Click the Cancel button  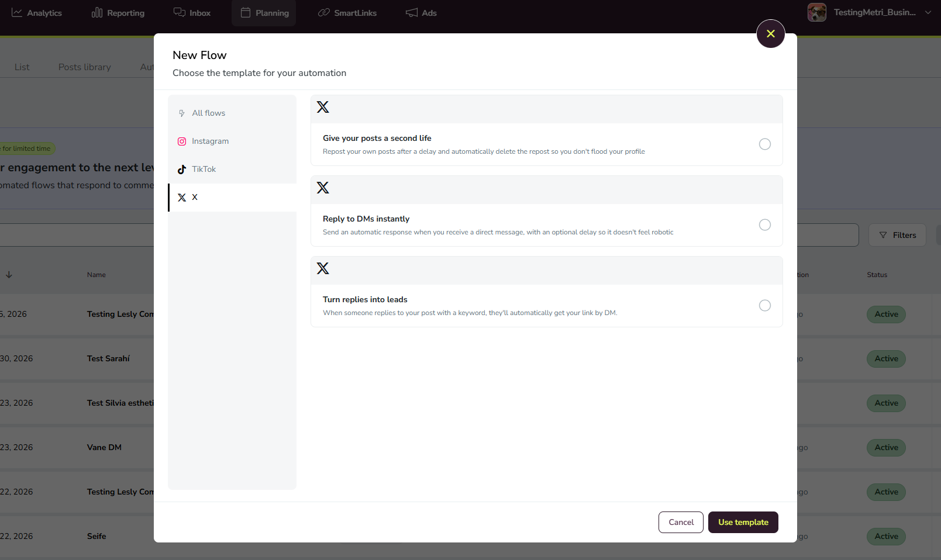[681, 523]
